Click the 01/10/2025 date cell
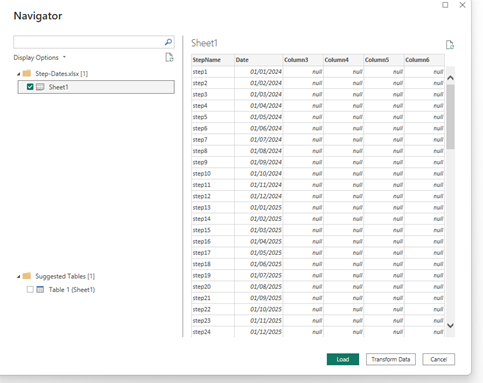The width and height of the screenshot is (483, 383). [x=258, y=309]
